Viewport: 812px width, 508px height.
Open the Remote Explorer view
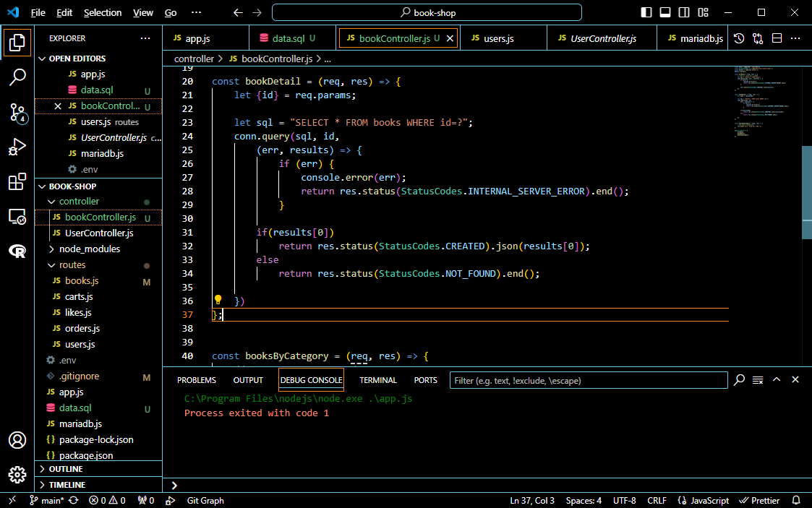17,216
